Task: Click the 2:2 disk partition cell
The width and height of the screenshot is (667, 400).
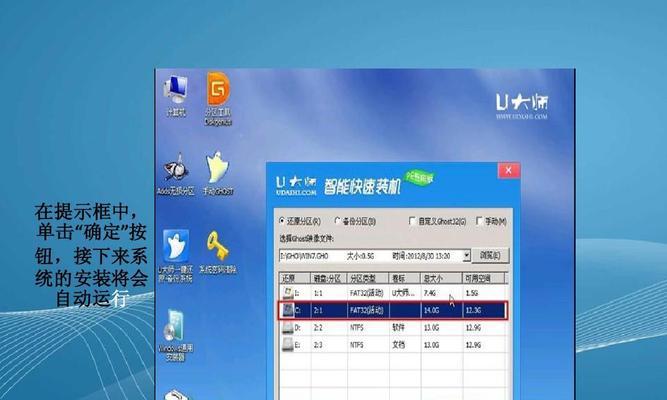Action: point(318,328)
